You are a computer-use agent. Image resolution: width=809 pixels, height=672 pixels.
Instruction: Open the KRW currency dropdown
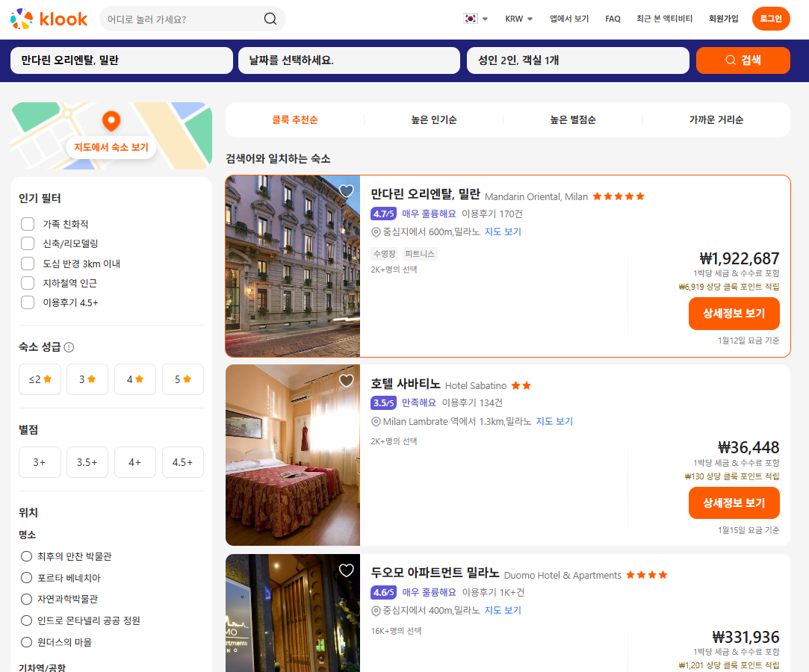[x=518, y=19]
